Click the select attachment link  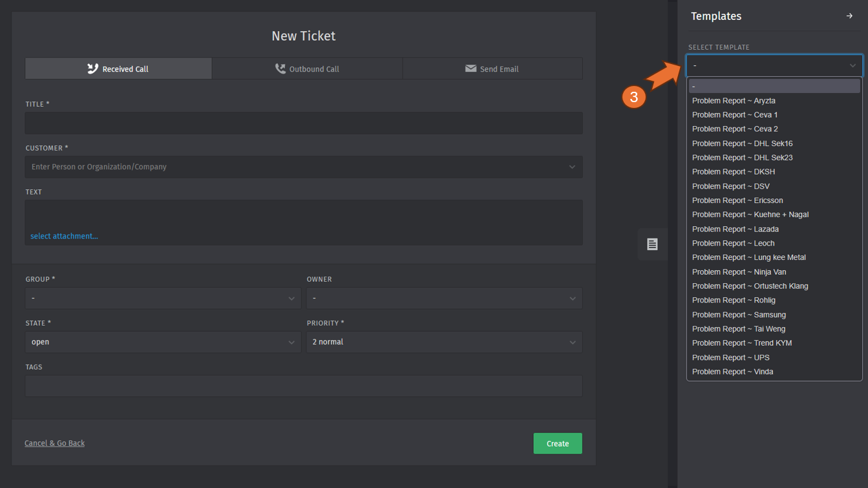(x=64, y=237)
